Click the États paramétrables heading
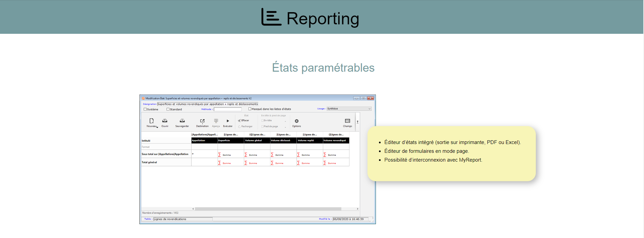Screen dimensions: 644x238 (323, 68)
